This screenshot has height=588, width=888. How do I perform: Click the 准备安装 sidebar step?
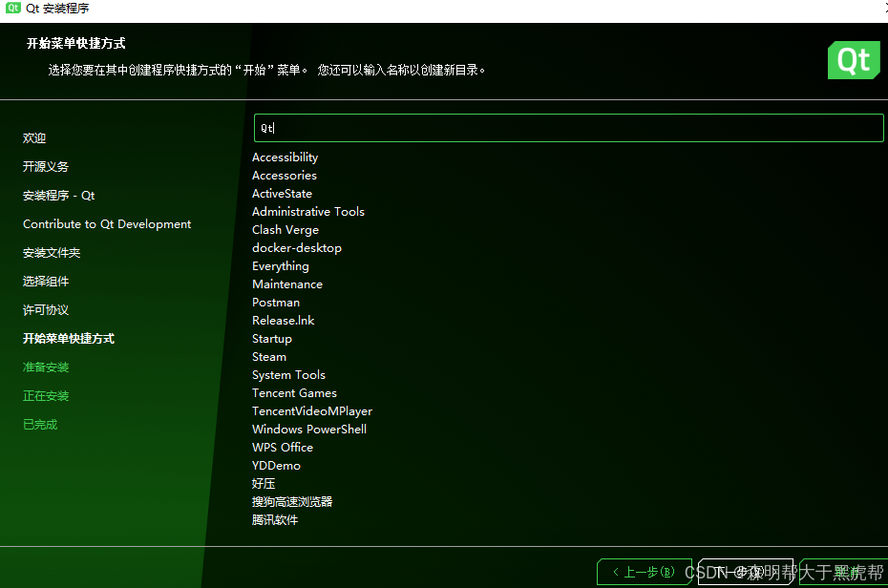[x=45, y=367]
